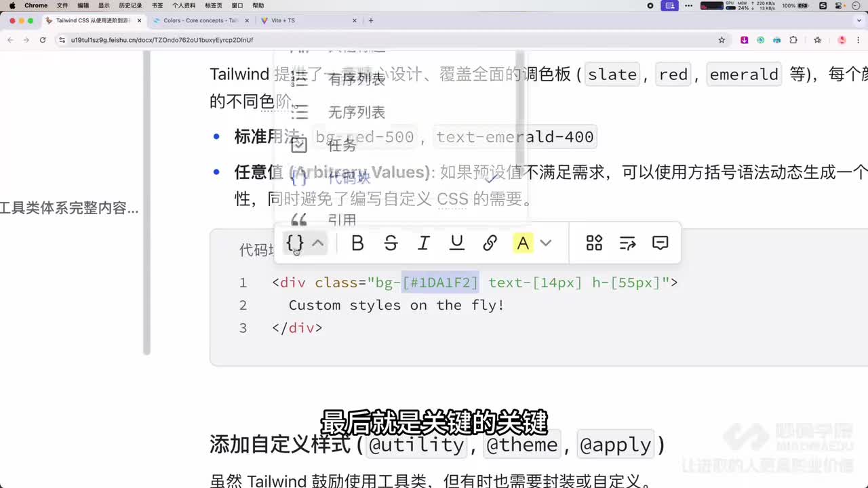
Task: Close the Vite + TS tab
Action: [x=355, y=20]
